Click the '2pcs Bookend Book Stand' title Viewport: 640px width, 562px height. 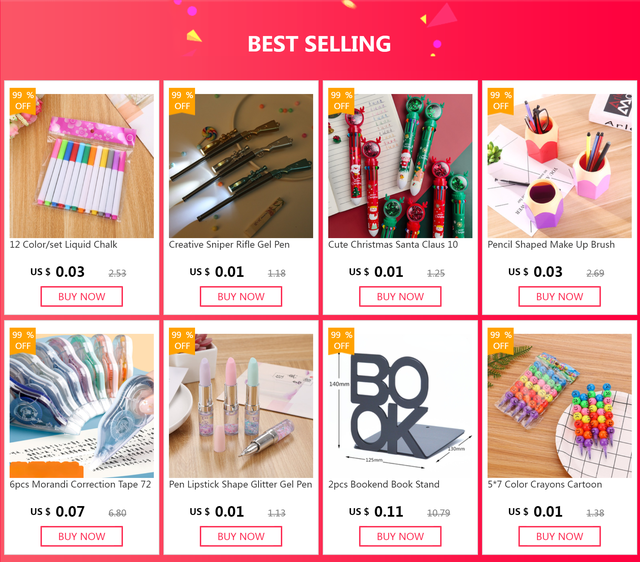click(x=384, y=484)
